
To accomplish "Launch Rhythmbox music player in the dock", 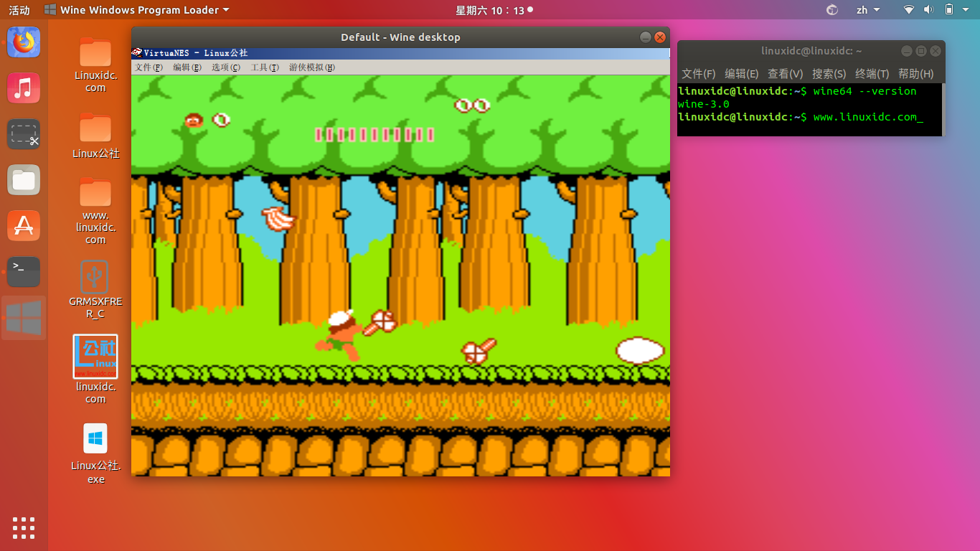I will pyautogui.click(x=24, y=88).
